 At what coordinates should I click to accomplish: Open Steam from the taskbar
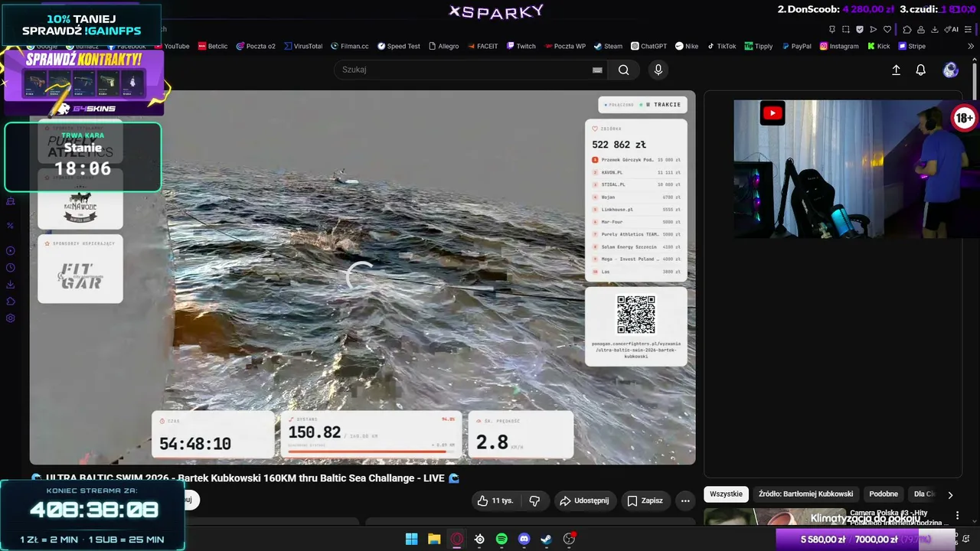[546, 539]
